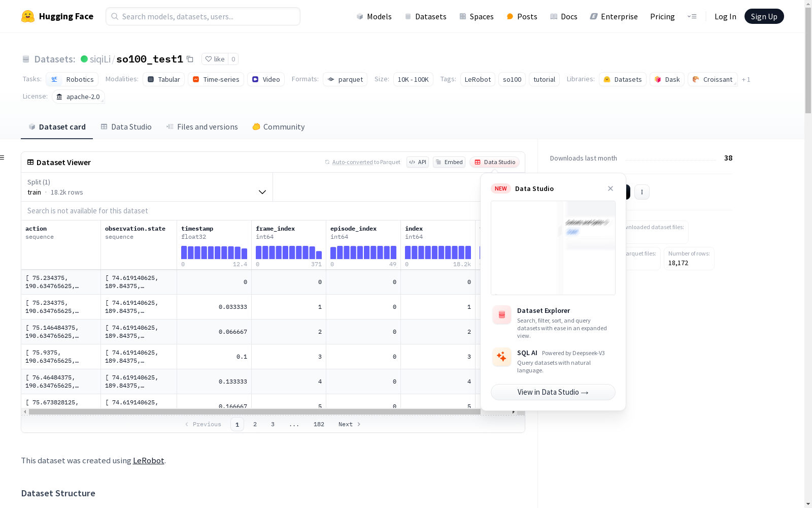812x508 pixels.
Task: Click the Hugging Face logo icon
Action: [28, 16]
